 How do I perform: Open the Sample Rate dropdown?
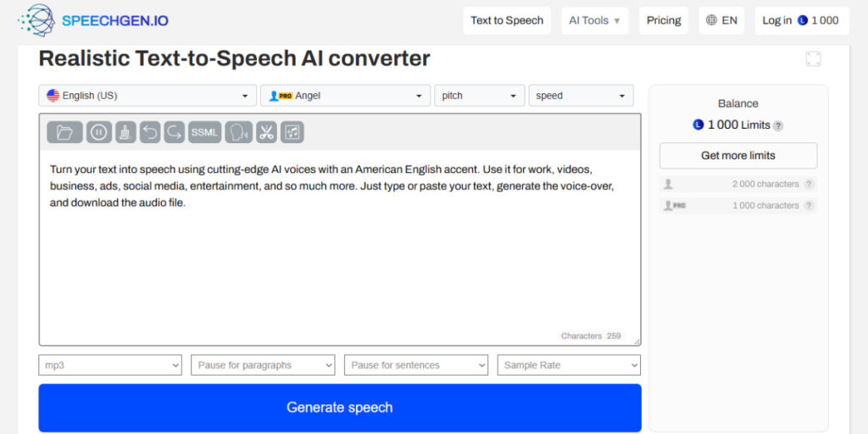coord(569,365)
